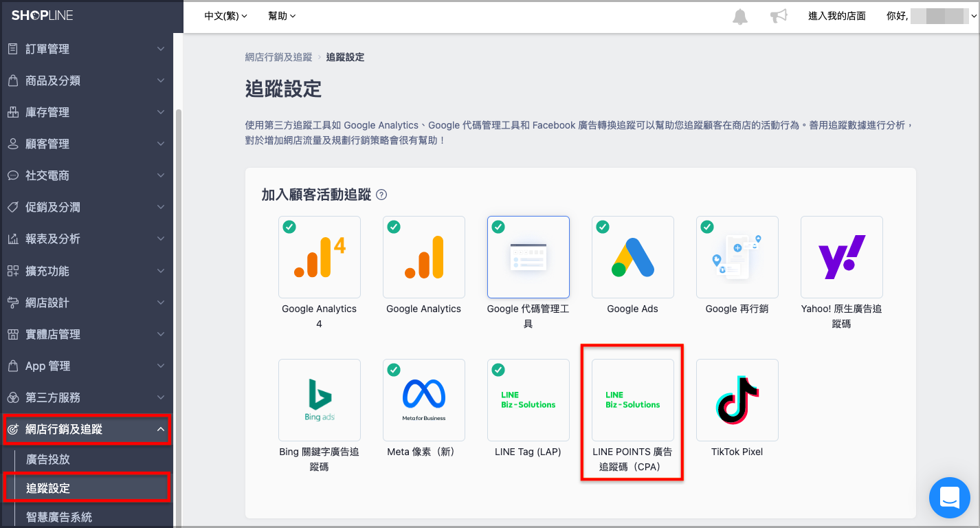Click the Order Management clipboard icon
Screen dimensions: 980x528
[12, 49]
